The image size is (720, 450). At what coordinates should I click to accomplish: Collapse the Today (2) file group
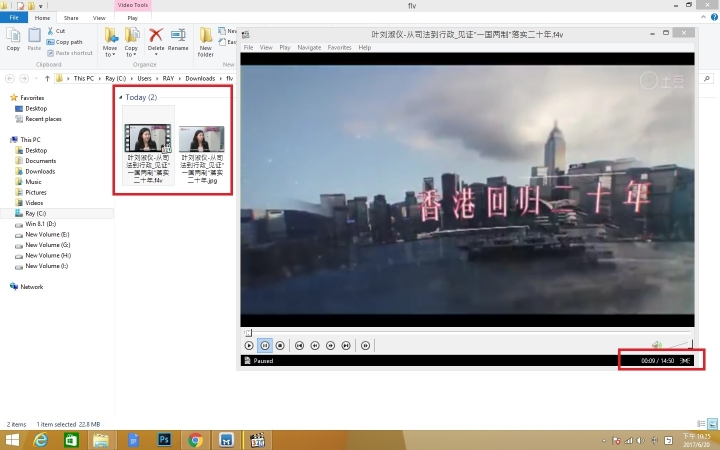[121, 97]
